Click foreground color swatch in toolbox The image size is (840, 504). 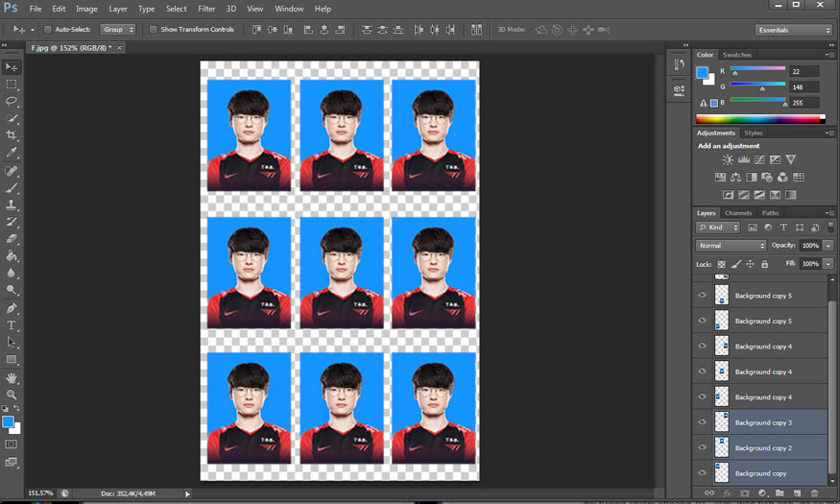(x=8, y=421)
